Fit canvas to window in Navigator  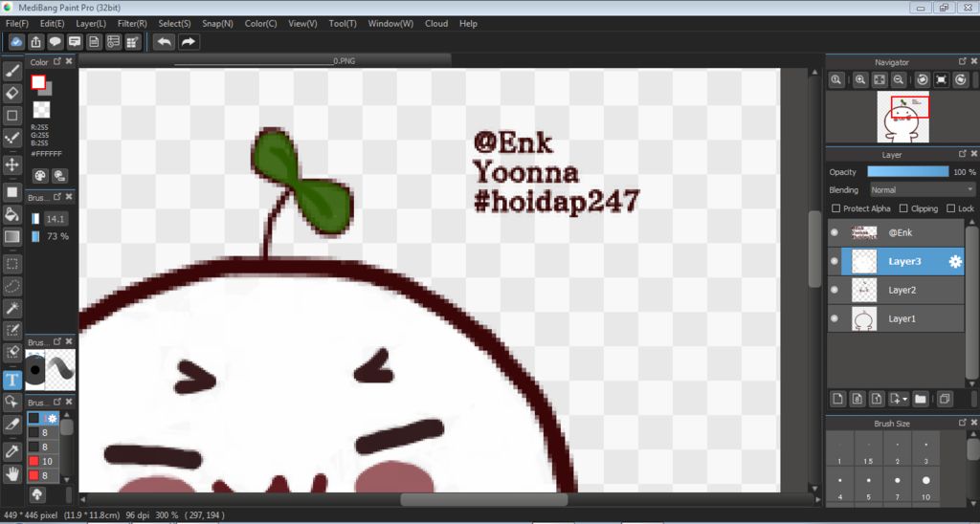880,79
